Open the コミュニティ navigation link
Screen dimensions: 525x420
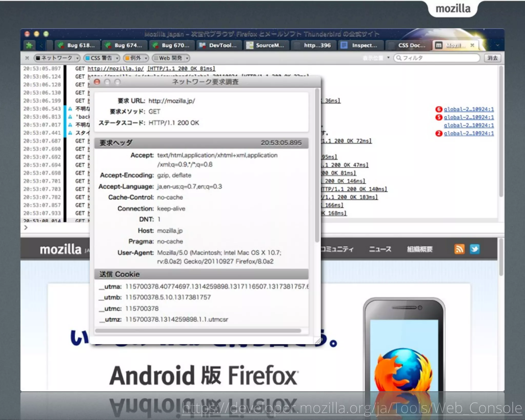pyautogui.click(x=337, y=249)
